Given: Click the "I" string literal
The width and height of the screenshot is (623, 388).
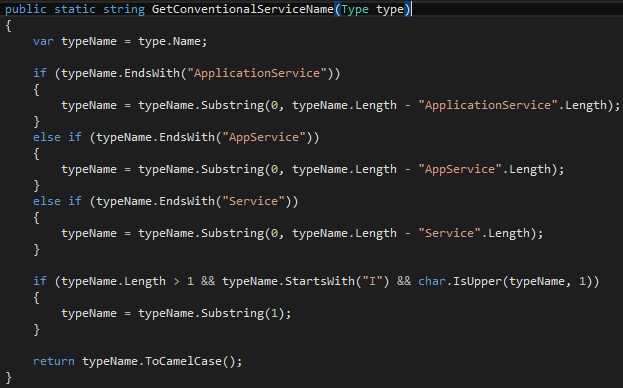Looking at the screenshot, I should pos(372,281).
